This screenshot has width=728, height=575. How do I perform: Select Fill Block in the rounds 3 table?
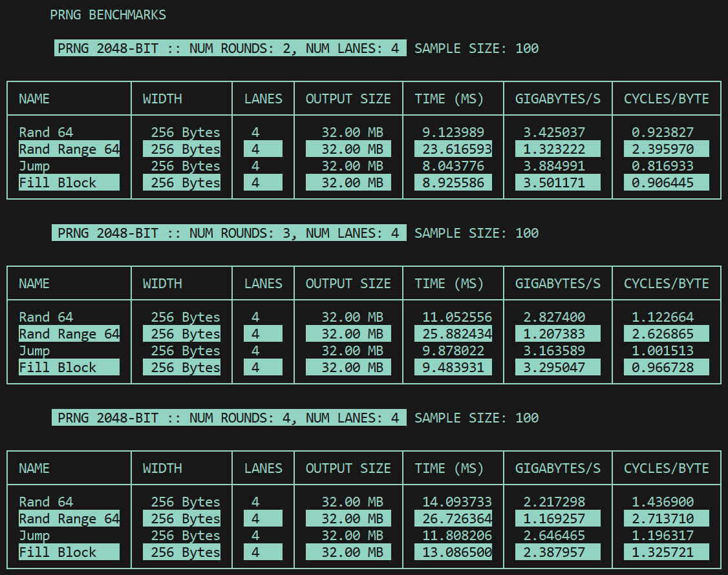[69, 367]
